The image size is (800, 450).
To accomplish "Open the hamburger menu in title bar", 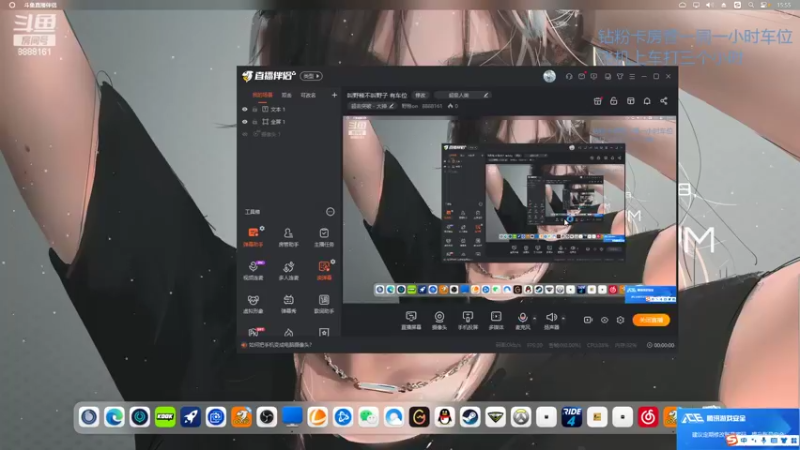I will [x=632, y=77].
